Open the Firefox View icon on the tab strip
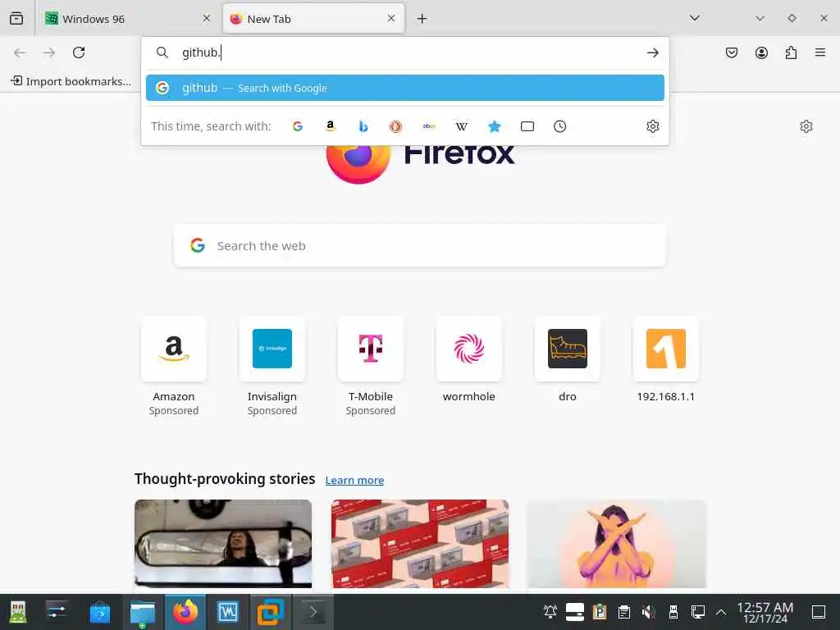Screen dimensions: 840x630 16,18
